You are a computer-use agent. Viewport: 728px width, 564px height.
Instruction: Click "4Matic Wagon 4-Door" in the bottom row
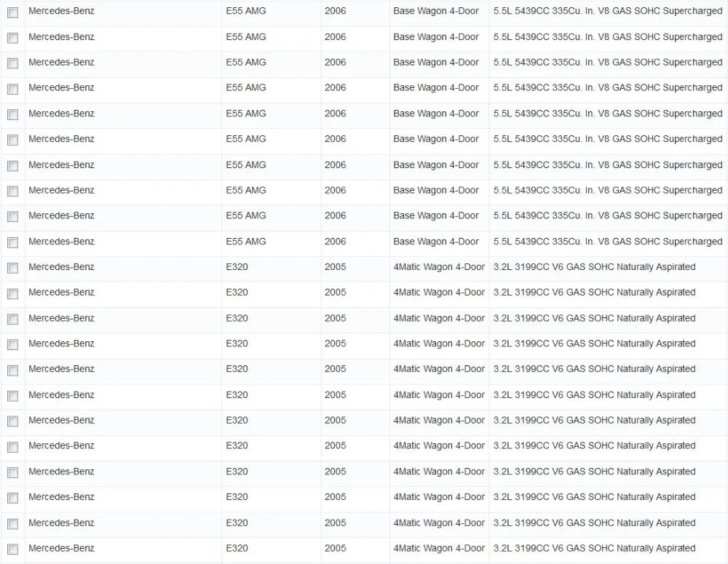coord(439,548)
